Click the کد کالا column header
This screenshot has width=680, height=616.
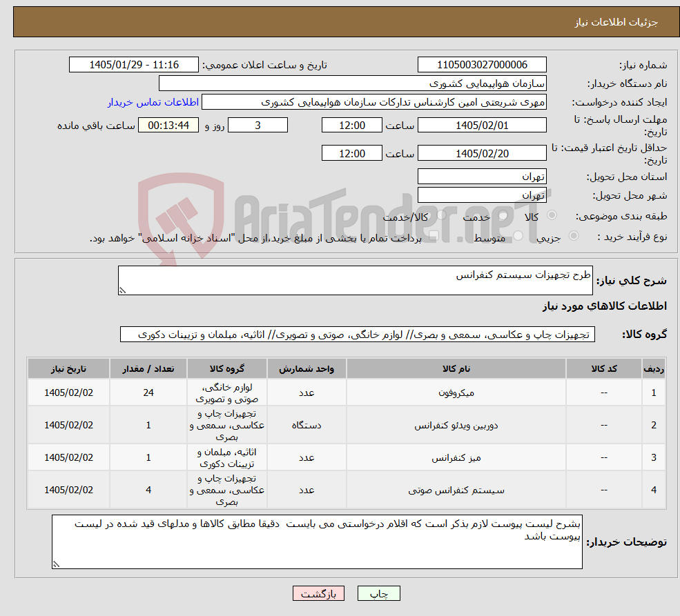[x=603, y=368]
